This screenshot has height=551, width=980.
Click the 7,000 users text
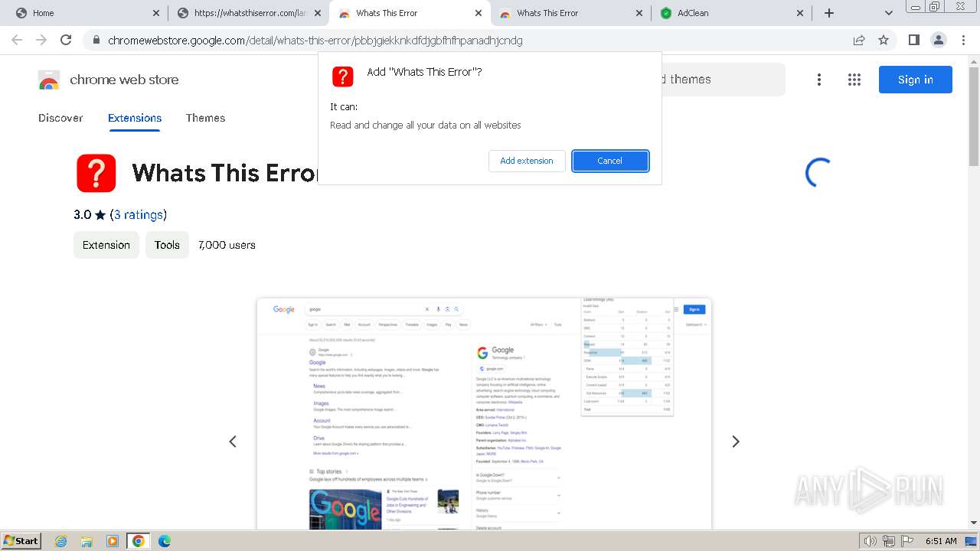(227, 245)
